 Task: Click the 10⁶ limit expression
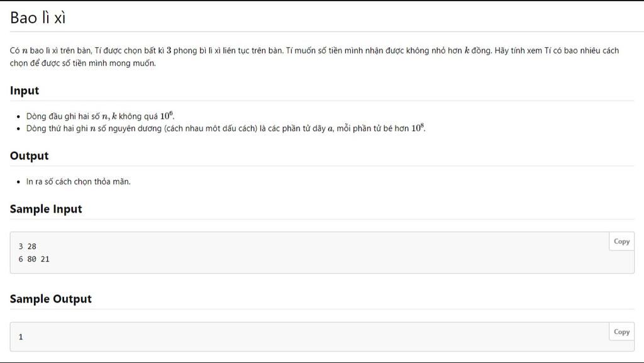tap(166, 116)
